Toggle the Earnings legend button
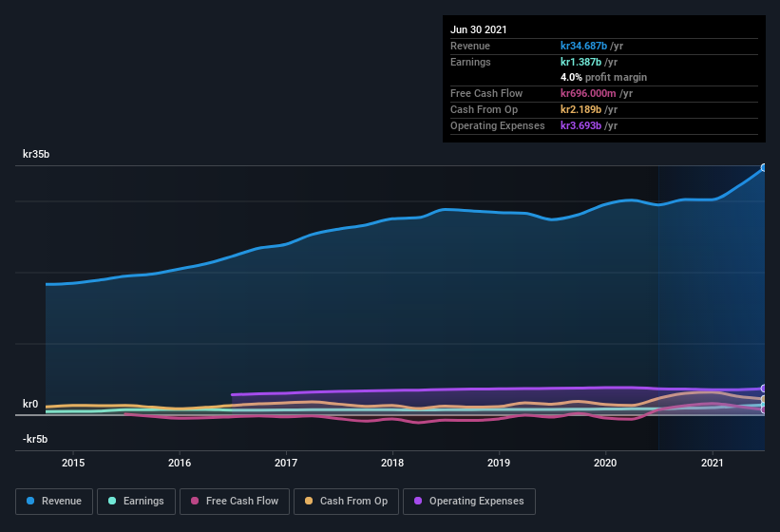This screenshot has width=780, height=532. pos(136,502)
